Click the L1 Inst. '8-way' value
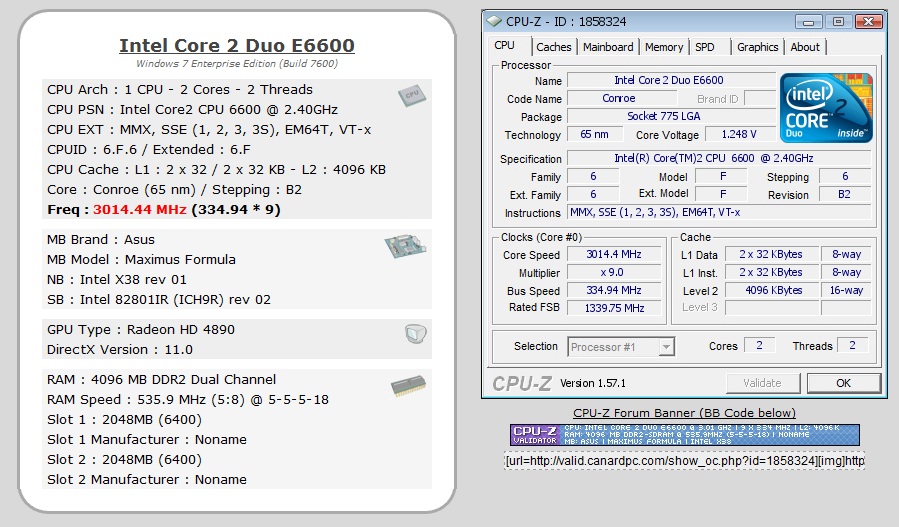The image size is (899, 527). click(x=846, y=272)
